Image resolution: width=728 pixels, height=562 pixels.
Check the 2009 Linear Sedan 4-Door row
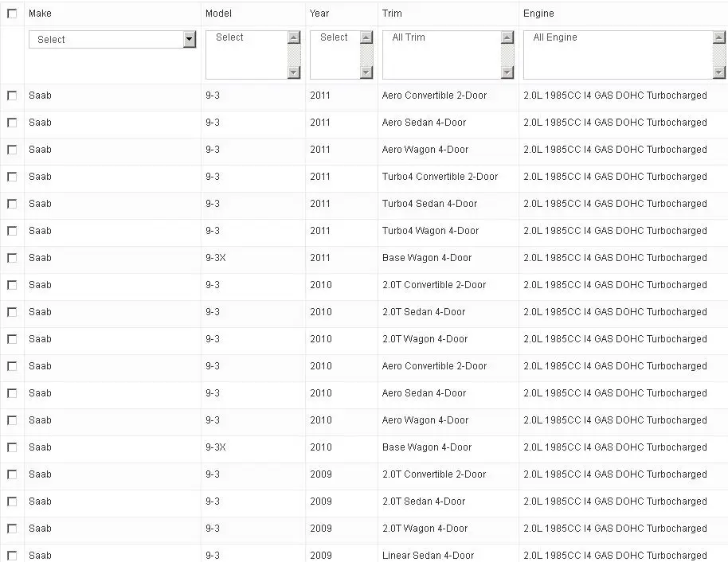pyautogui.click(x=12, y=556)
